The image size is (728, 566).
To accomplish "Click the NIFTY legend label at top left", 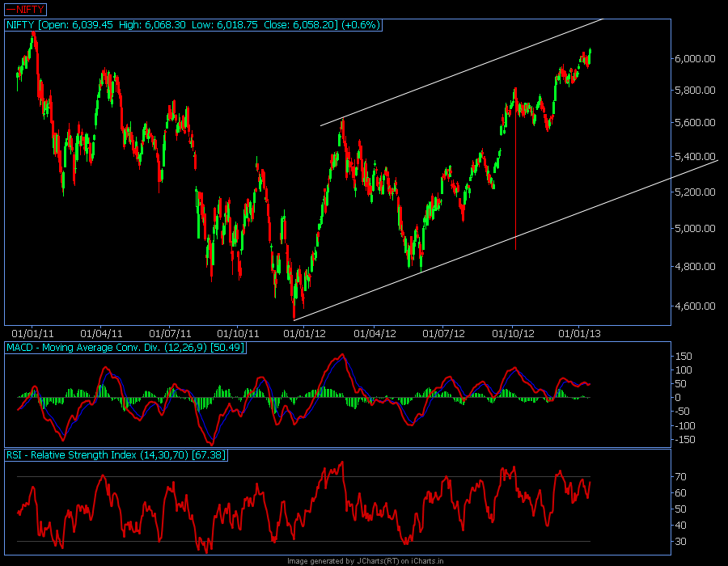I will [25, 9].
